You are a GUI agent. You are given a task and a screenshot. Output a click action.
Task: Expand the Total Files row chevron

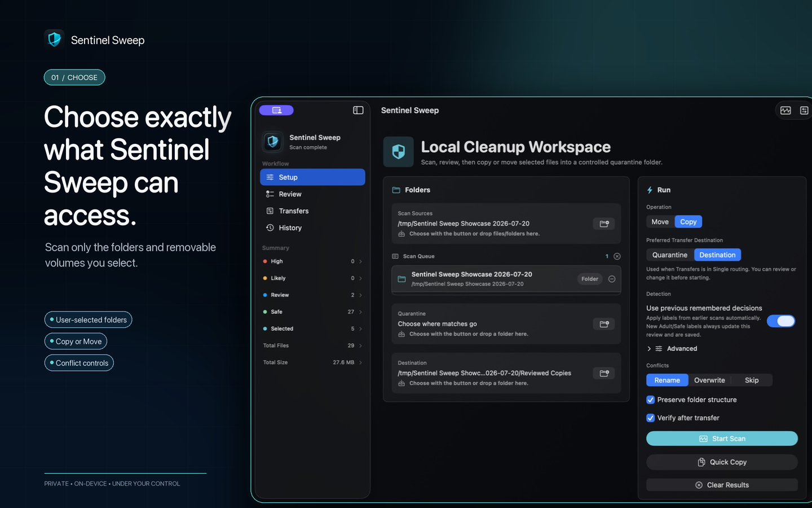click(360, 346)
